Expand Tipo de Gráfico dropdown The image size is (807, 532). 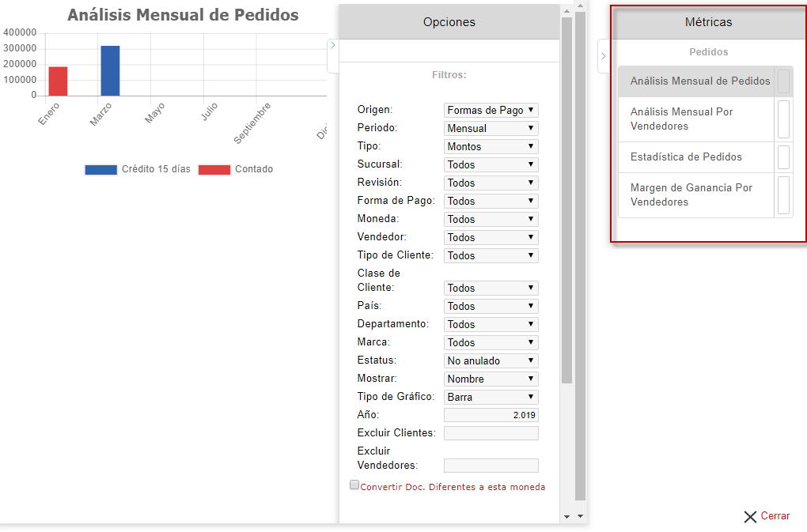pyautogui.click(x=491, y=397)
